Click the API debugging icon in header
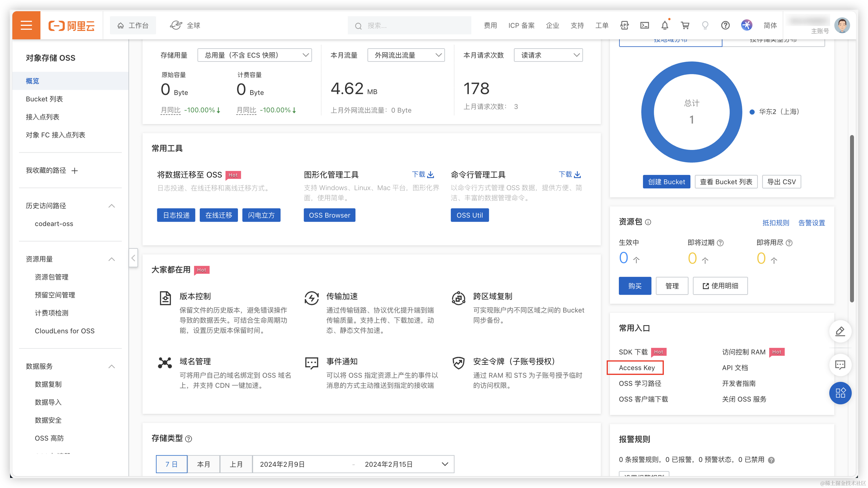 pyautogui.click(x=624, y=25)
